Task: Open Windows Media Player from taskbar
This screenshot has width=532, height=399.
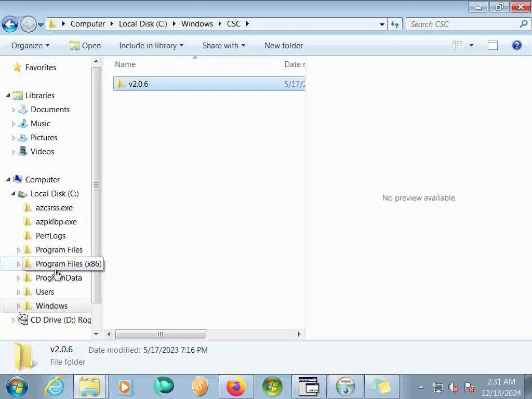Action: (x=125, y=387)
